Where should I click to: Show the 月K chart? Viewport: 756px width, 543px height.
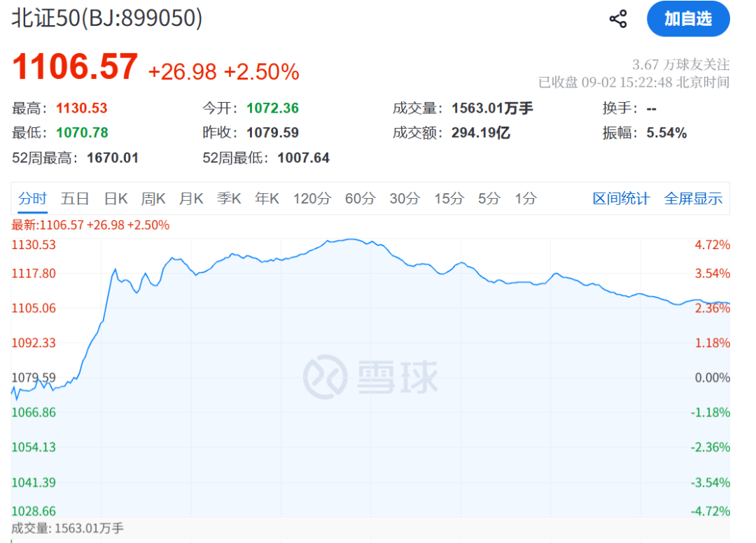point(191,199)
